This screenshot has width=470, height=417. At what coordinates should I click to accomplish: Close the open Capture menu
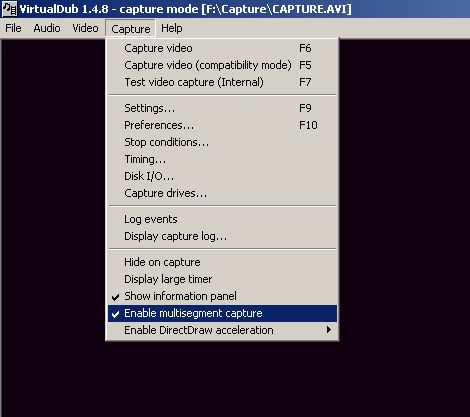pyautogui.click(x=131, y=29)
